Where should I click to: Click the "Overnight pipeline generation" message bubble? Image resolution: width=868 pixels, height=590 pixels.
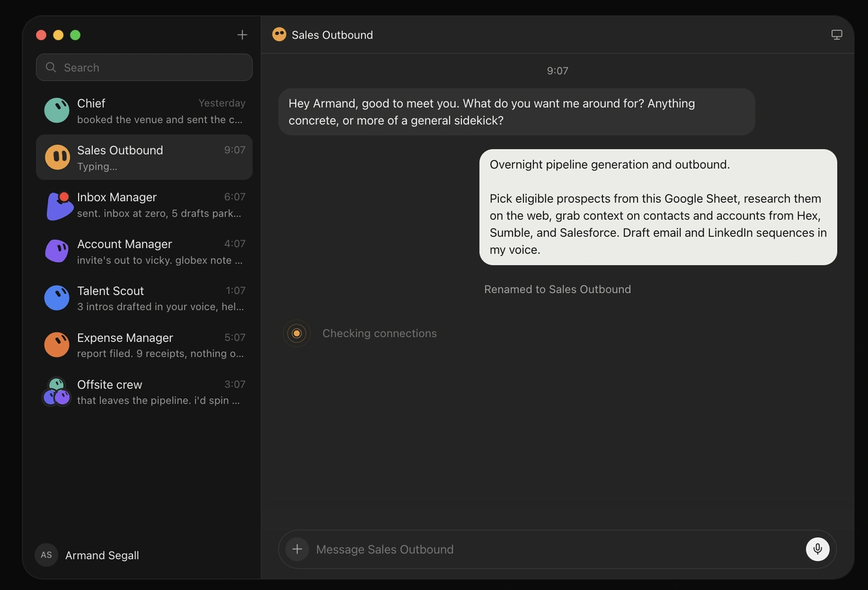coord(658,207)
